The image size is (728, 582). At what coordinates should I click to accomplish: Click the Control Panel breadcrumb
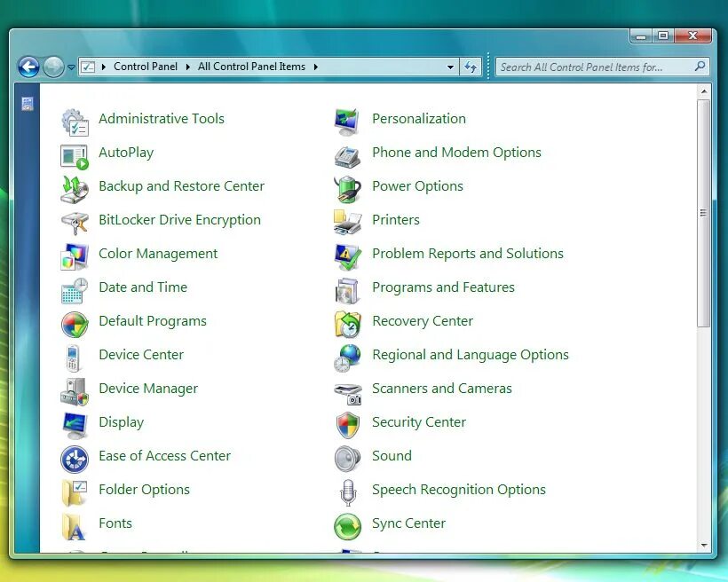coord(146,67)
